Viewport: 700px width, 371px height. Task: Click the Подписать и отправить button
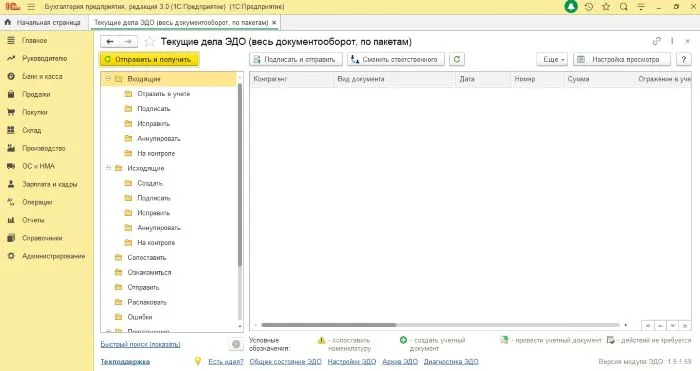(296, 59)
